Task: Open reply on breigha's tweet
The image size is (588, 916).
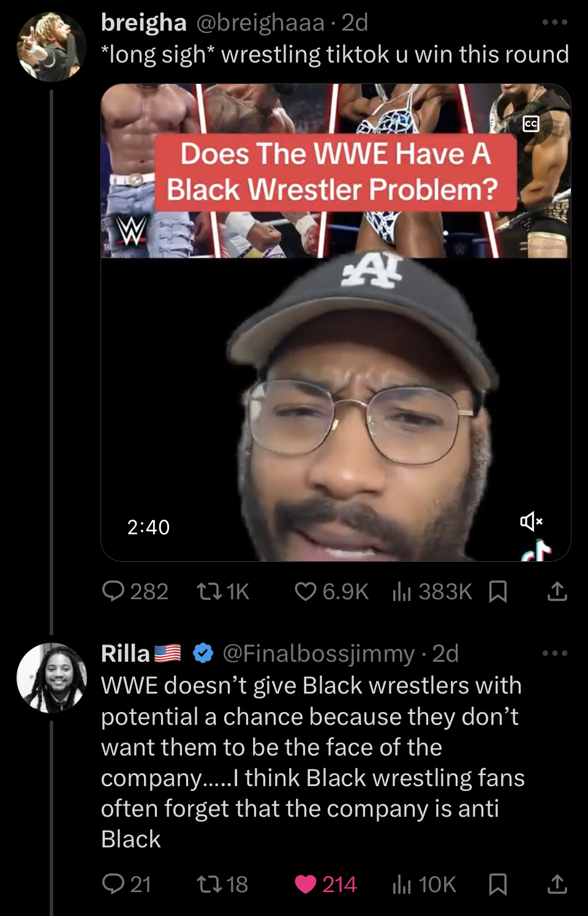Action: tap(113, 591)
